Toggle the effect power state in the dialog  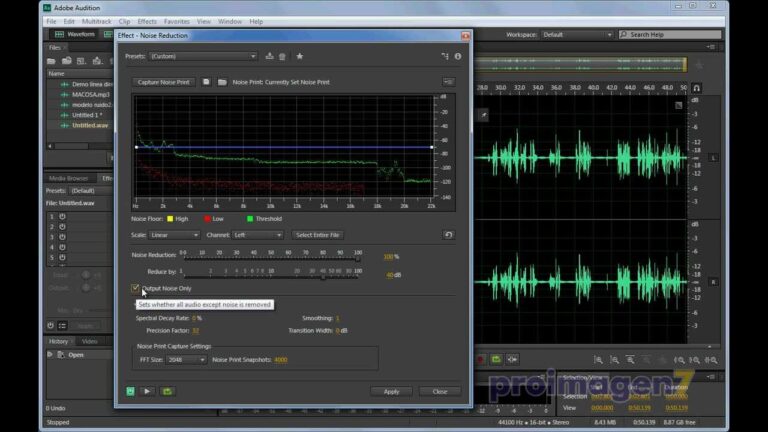tap(130, 391)
